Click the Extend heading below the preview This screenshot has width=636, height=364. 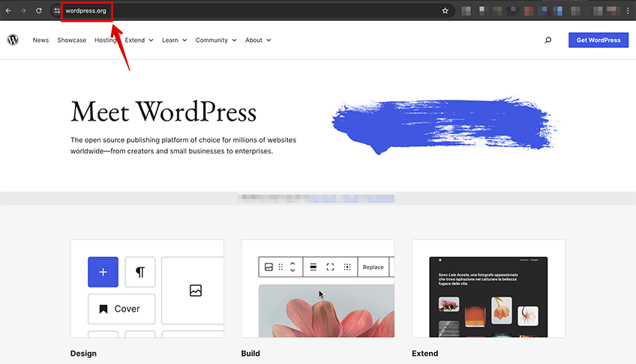tap(424, 353)
